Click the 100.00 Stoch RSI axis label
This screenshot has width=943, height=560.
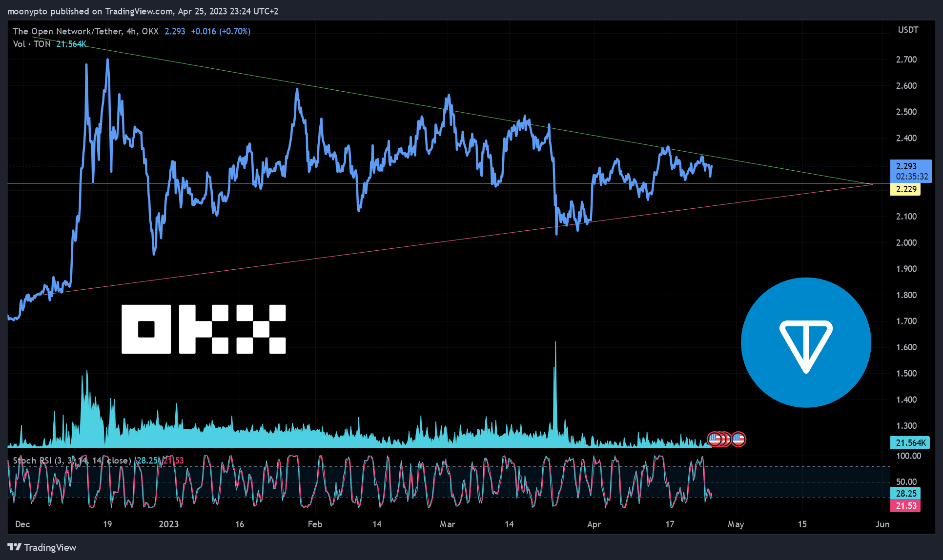(908, 456)
